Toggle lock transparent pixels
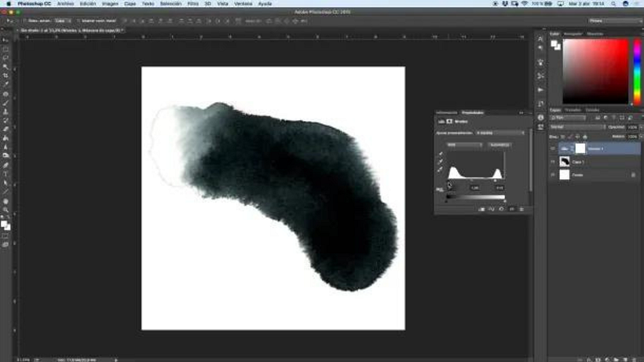Viewport: 644px width, 362px height. point(562,137)
